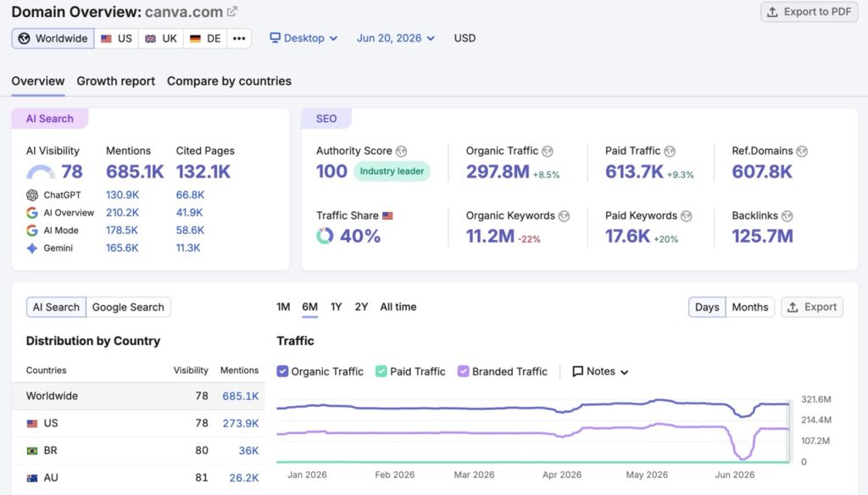This screenshot has height=495, width=868.
Task: Switch chart granularity to Days
Action: (707, 308)
